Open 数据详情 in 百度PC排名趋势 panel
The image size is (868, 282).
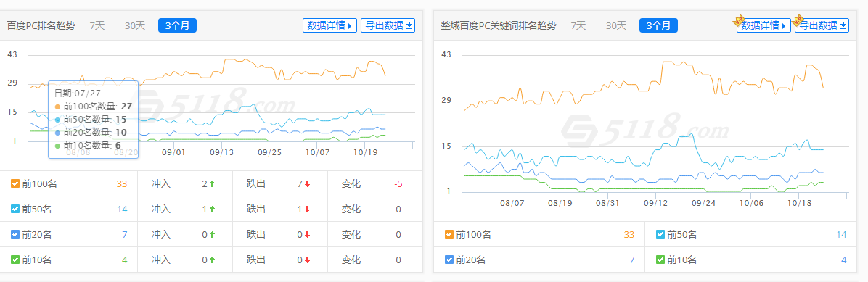coord(330,25)
